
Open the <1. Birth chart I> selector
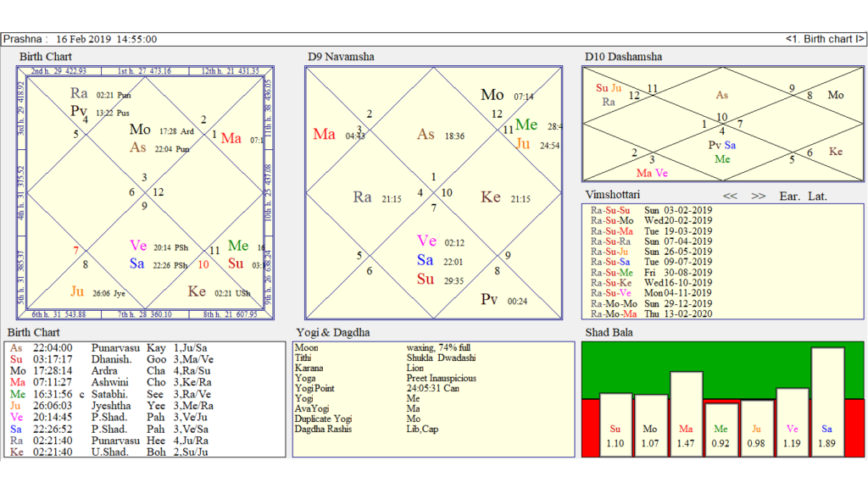824,39
